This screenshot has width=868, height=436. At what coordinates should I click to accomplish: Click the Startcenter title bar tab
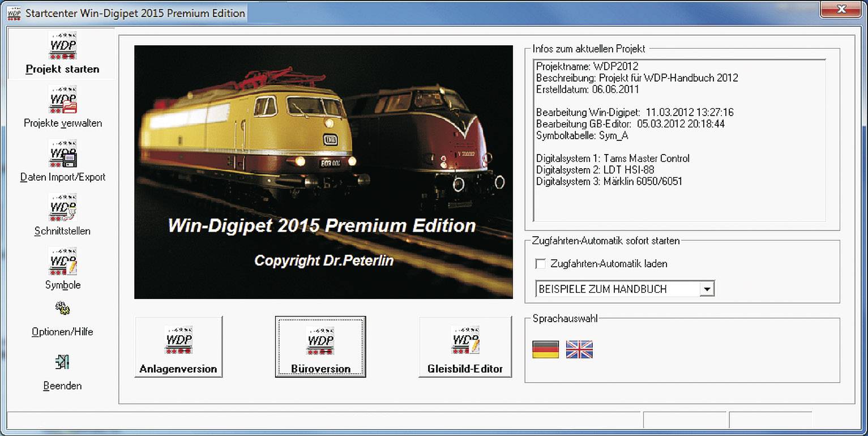tap(125, 12)
